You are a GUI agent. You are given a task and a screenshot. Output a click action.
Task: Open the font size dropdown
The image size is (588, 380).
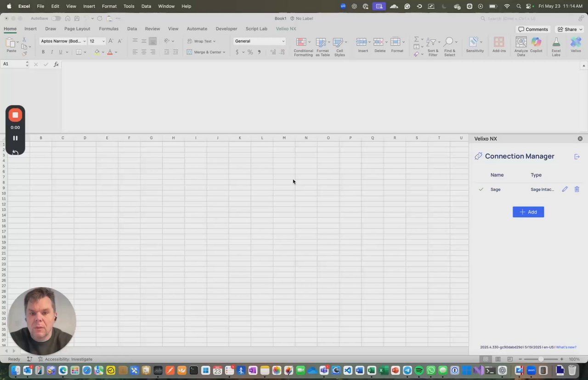(103, 41)
